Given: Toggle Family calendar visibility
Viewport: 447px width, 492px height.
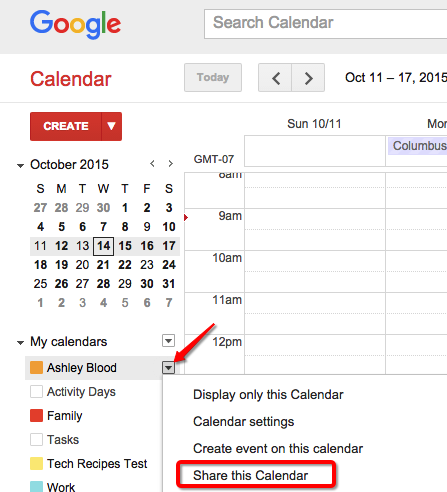Looking at the screenshot, I should tap(36, 416).
